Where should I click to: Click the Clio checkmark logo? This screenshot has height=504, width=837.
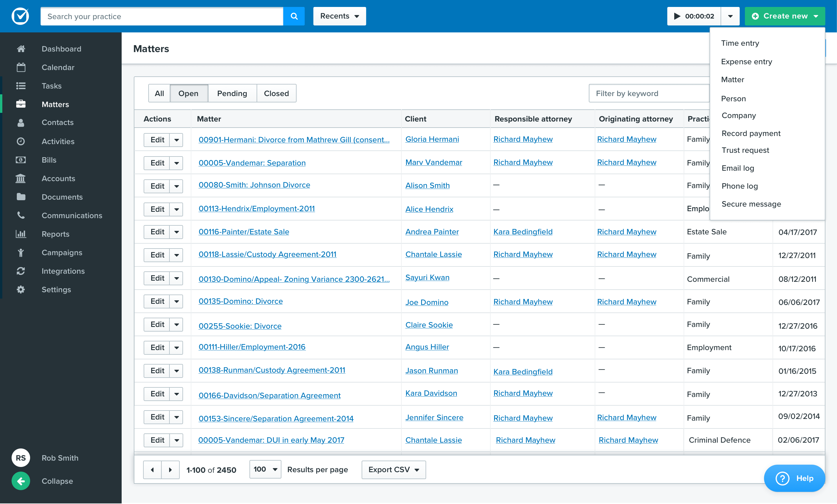[x=20, y=16]
